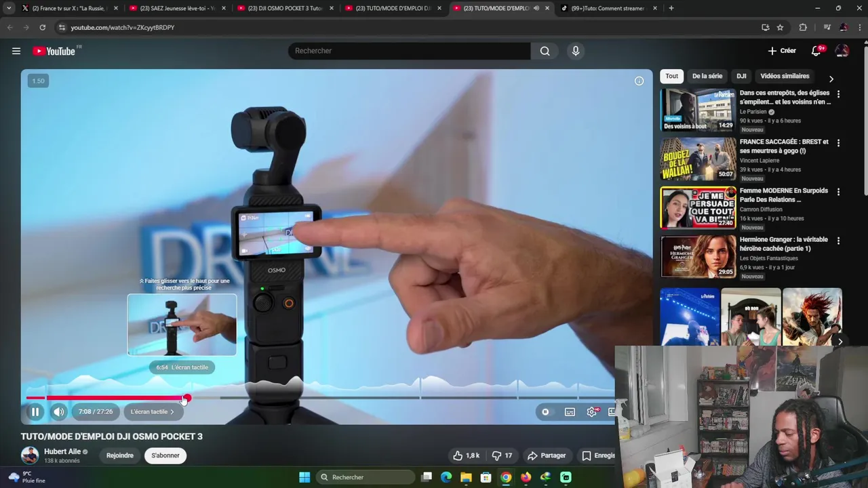Go to the YouTube home logo
This screenshot has width=868, height=488.
(54, 51)
